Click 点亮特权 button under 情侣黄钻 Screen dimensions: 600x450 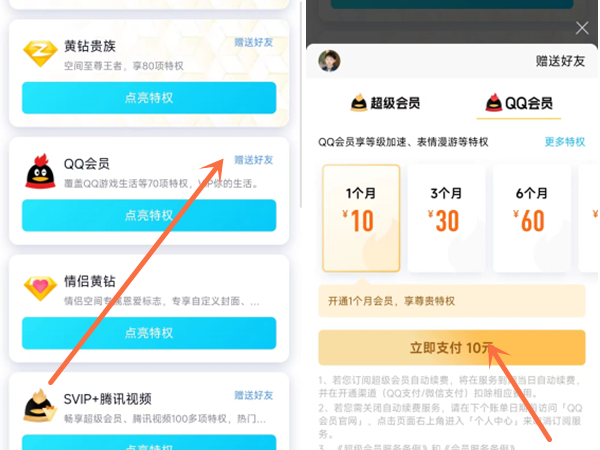[x=149, y=333]
